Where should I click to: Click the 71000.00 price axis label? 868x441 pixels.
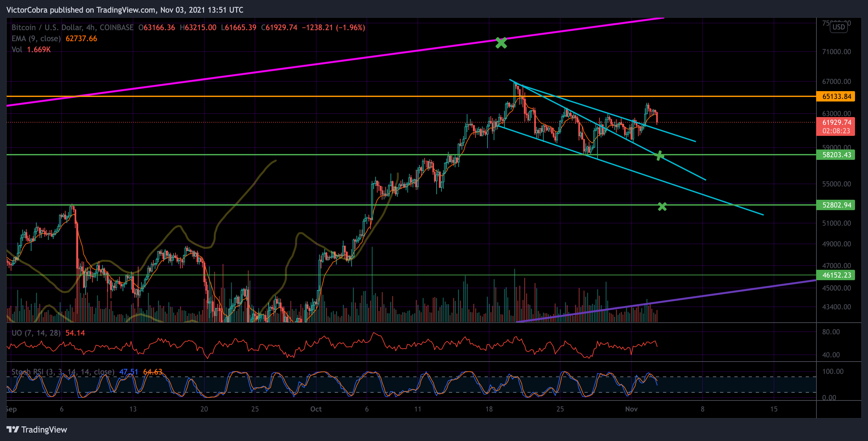[x=836, y=52]
